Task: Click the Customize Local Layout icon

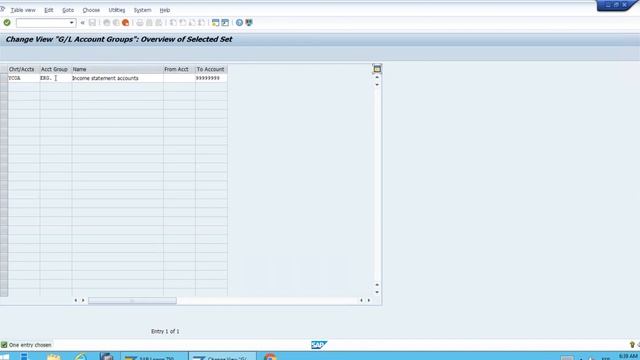Action: (x=249, y=22)
